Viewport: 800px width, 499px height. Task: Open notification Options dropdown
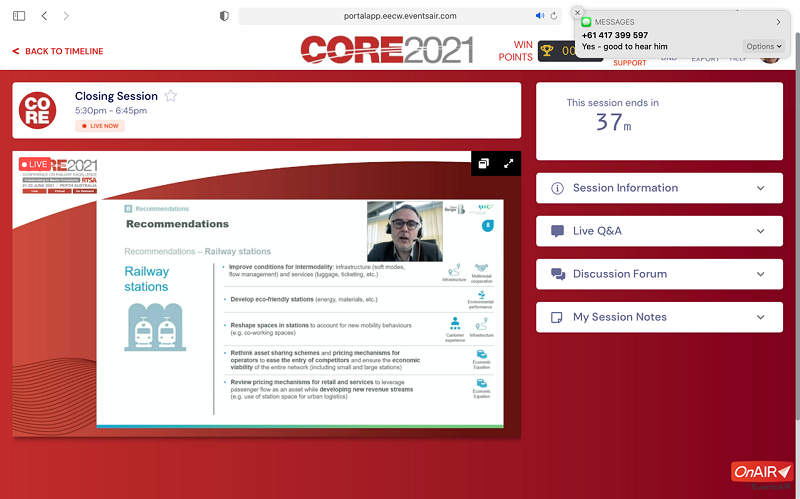(x=764, y=46)
